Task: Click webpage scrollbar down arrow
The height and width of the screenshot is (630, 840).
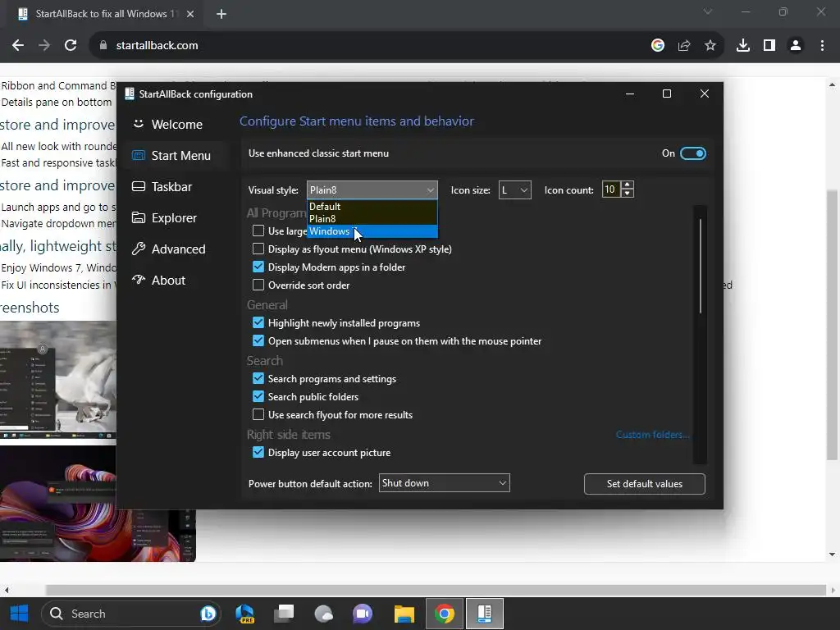Action: [832, 555]
